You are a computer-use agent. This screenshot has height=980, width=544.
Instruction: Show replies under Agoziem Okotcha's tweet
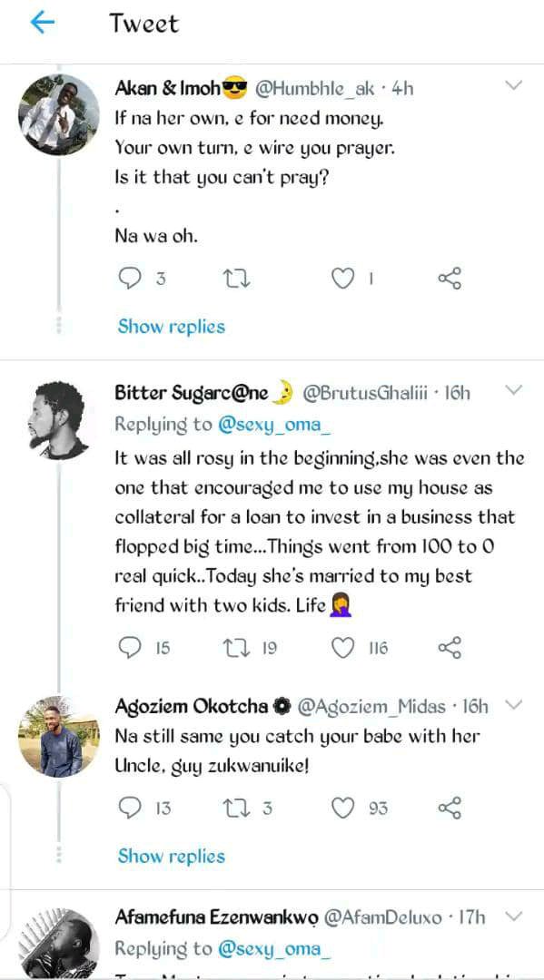coord(172,856)
